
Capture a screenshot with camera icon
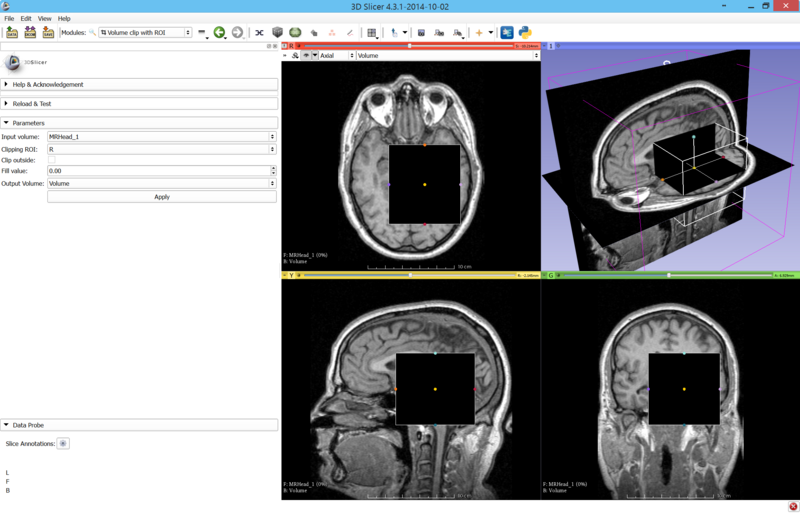pyautogui.click(x=421, y=33)
